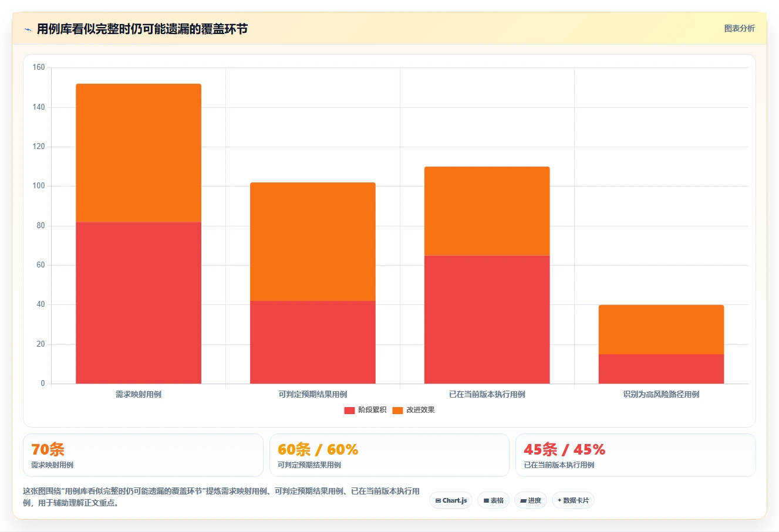Click the 45条 / 45% stat value

coord(564,449)
